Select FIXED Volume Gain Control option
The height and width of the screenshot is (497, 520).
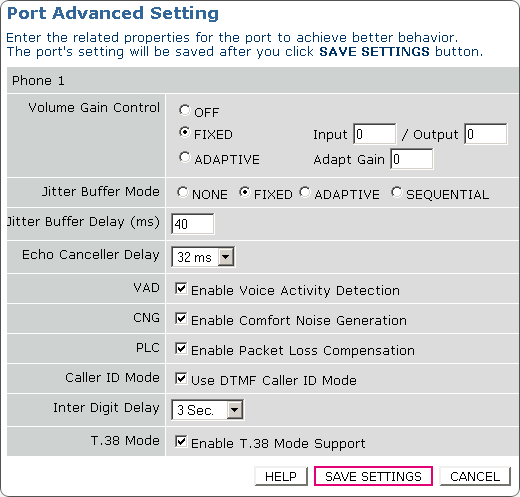(x=184, y=132)
